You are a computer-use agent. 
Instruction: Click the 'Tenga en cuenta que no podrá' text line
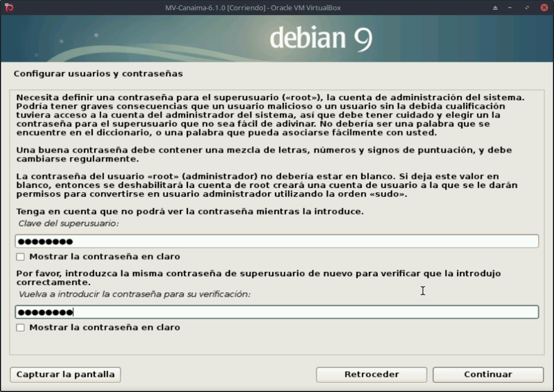point(190,211)
